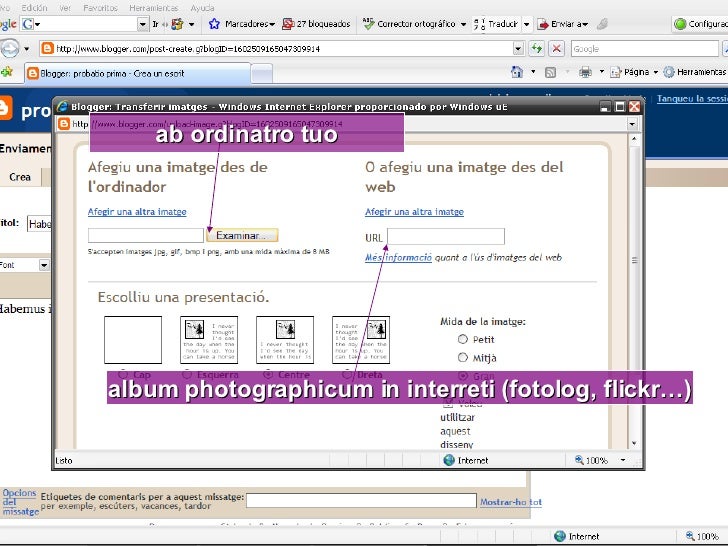The height and width of the screenshot is (546, 728).
Task: Click the refresh page button beside address bar
Action: pos(537,48)
